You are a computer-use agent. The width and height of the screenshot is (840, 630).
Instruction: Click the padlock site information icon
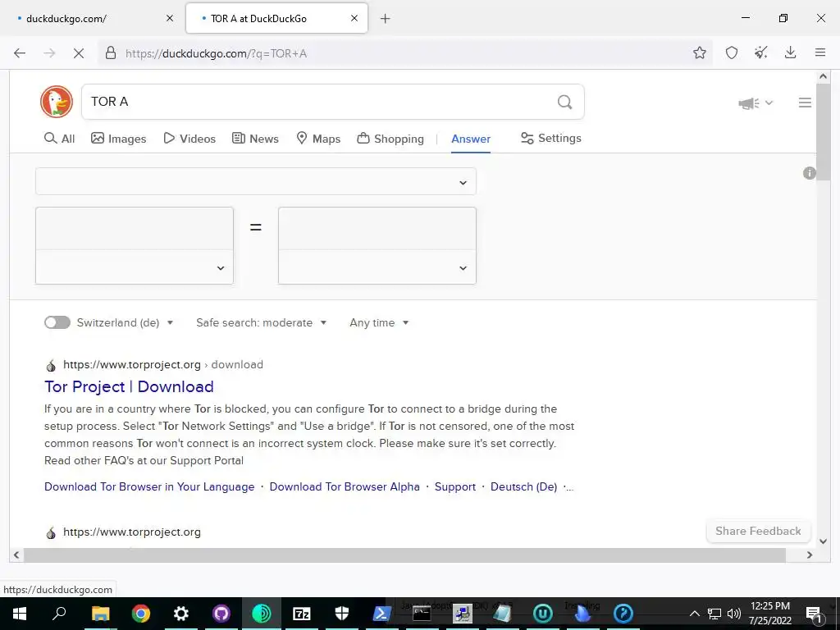[111, 53]
